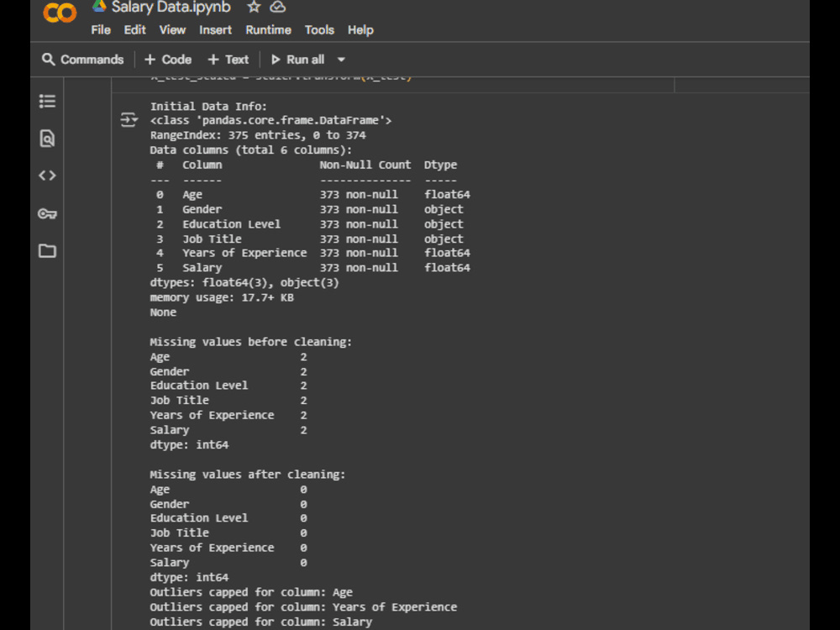
Task: Open the Table of contents sidebar icon
Action: [47, 102]
